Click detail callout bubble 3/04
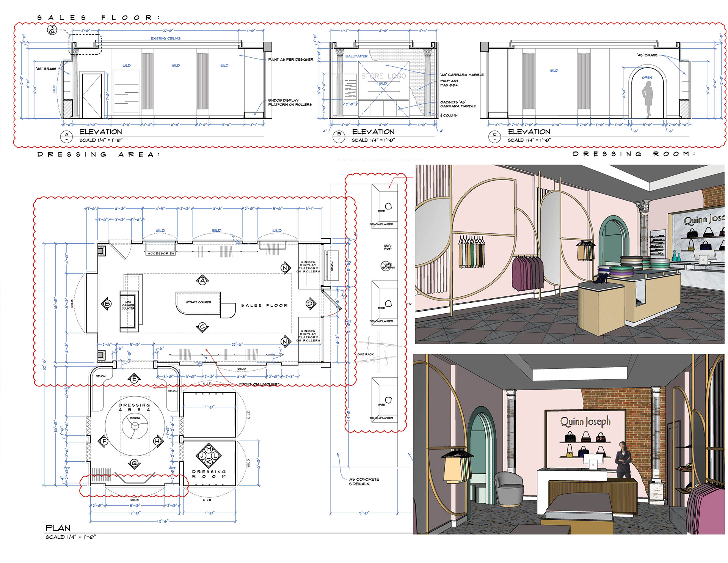 [52, 30]
